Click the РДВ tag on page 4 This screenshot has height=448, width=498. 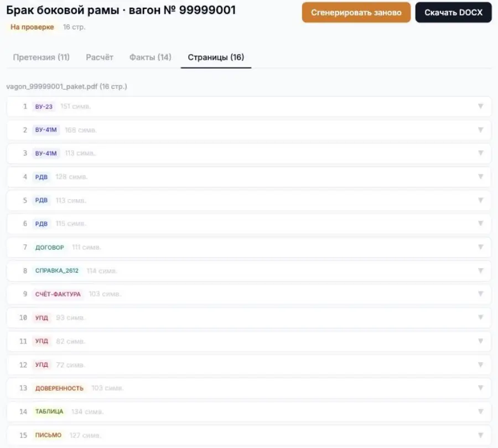point(41,177)
